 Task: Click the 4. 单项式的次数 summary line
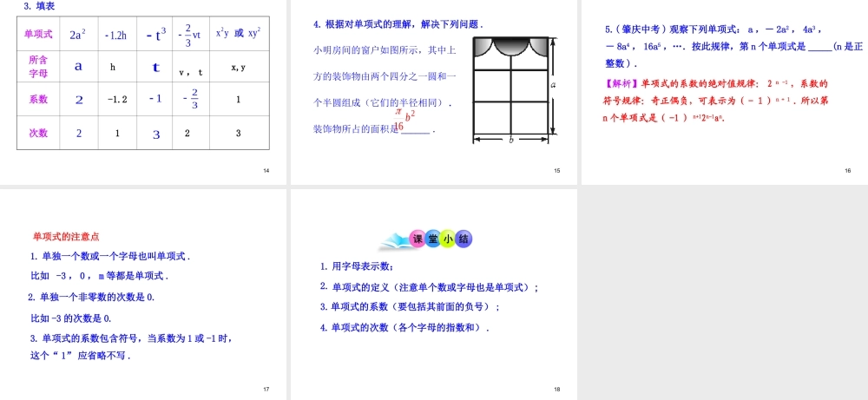[404, 327]
